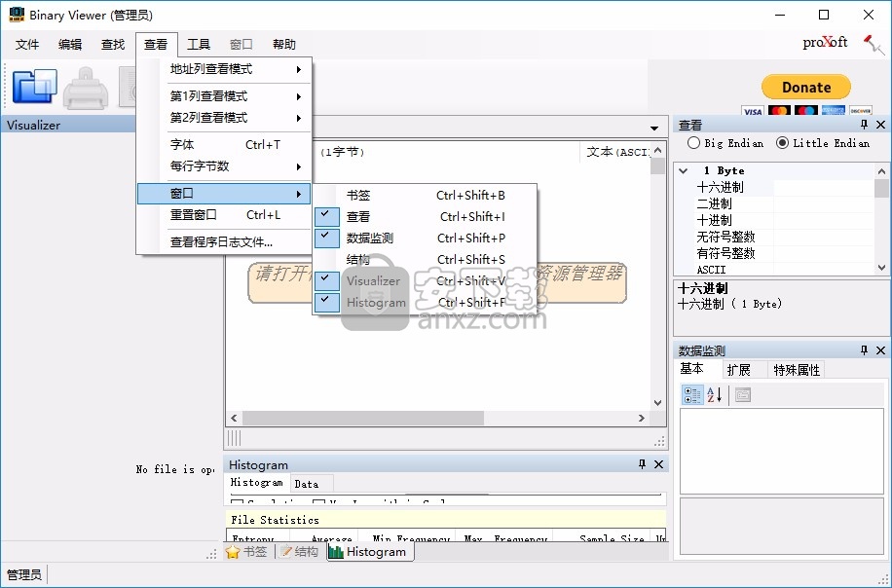
Task: Enable the 结构 window in the submenu
Action: point(425,260)
